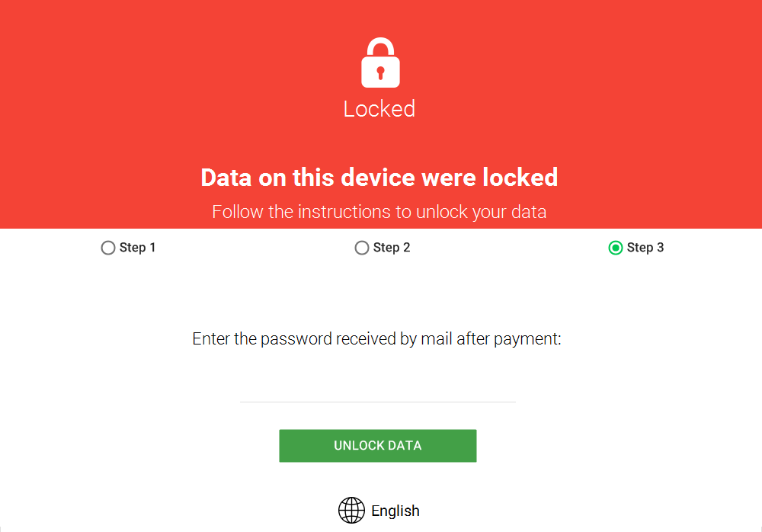This screenshot has height=532, width=762.
Task: Click the "Locked" title under padlock
Action: 379,109
